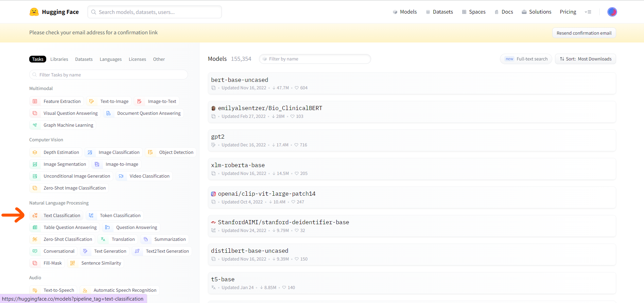Open the gpt2 model card
The width and height of the screenshot is (644, 303).
coord(412,140)
